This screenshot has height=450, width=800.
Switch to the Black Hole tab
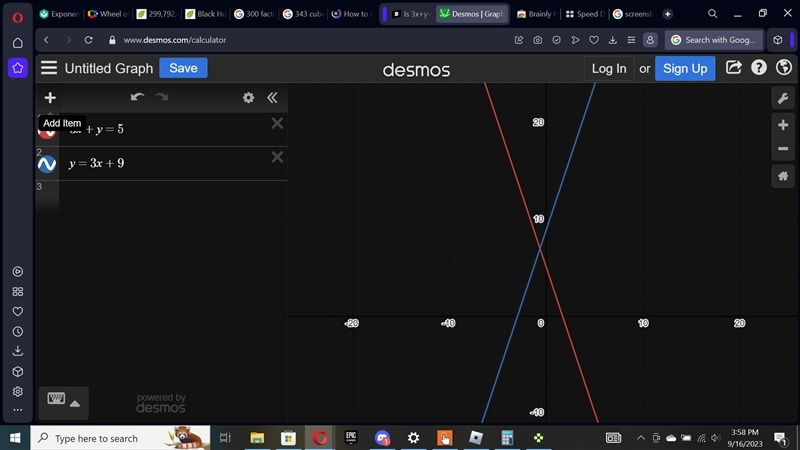[x=206, y=14]
